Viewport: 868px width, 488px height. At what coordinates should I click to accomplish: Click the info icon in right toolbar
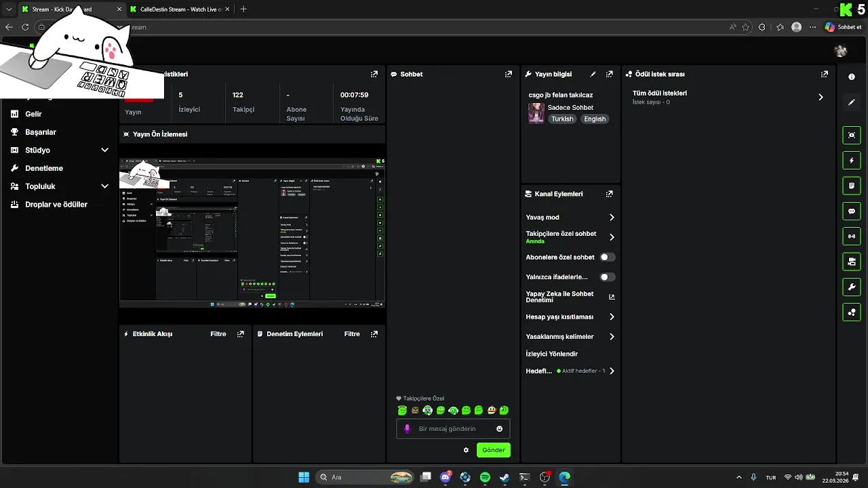tap(852, 77)
